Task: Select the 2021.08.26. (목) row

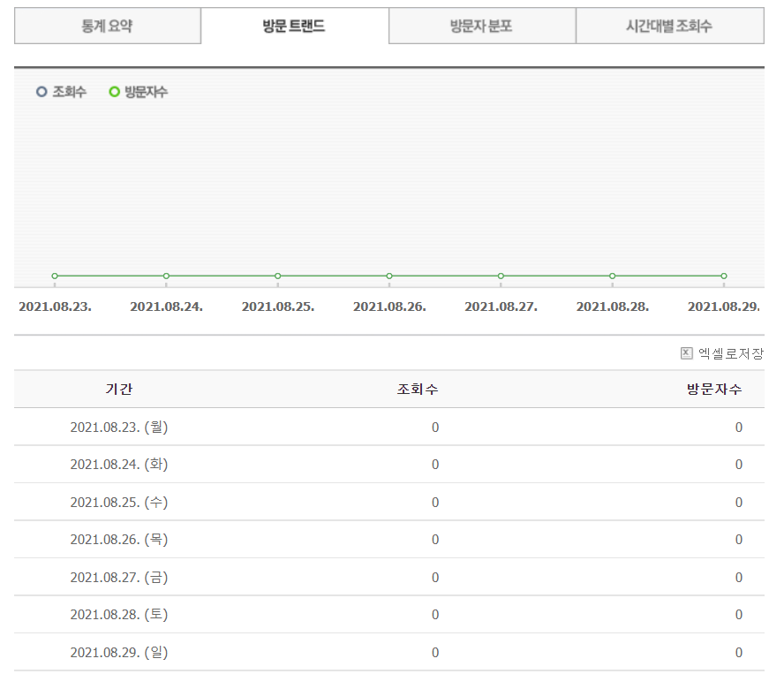Action: pos(389,540)
